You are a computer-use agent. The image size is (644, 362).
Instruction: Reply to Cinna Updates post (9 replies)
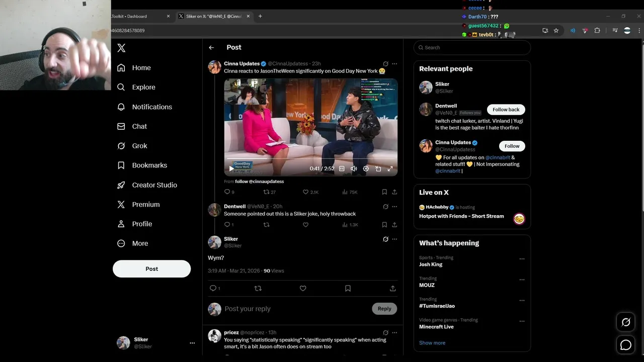coord(229,192)
